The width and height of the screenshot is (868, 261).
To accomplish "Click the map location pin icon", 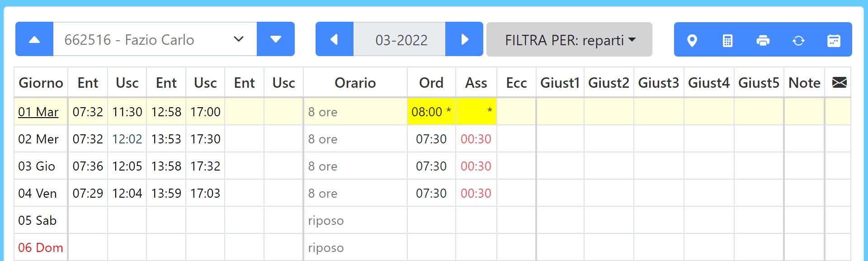I will tap(692, 40).
